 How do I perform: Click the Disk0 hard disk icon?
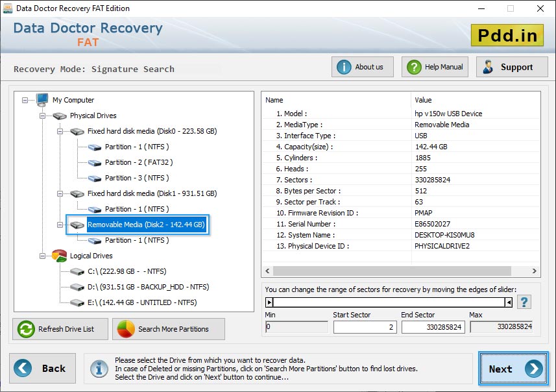77,132
